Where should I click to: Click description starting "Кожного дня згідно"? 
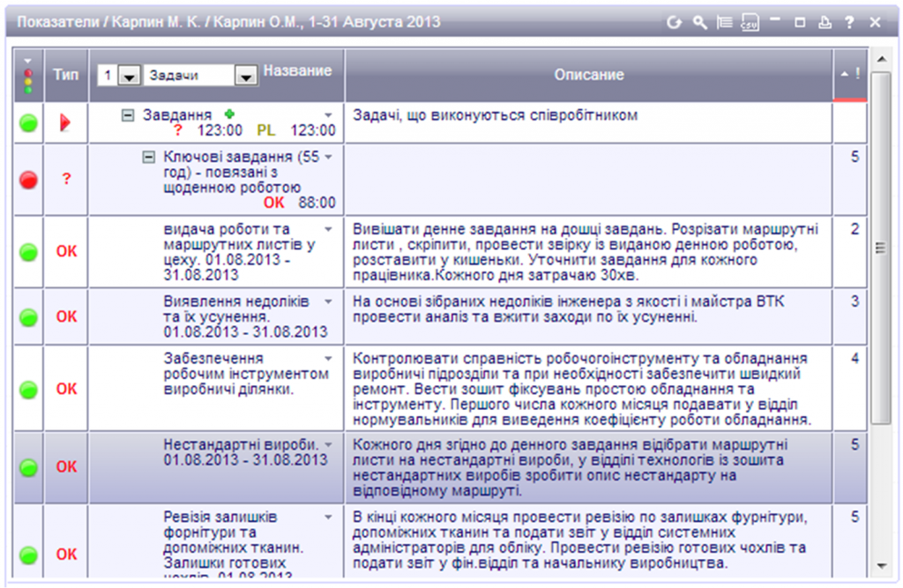pos(571,467)
